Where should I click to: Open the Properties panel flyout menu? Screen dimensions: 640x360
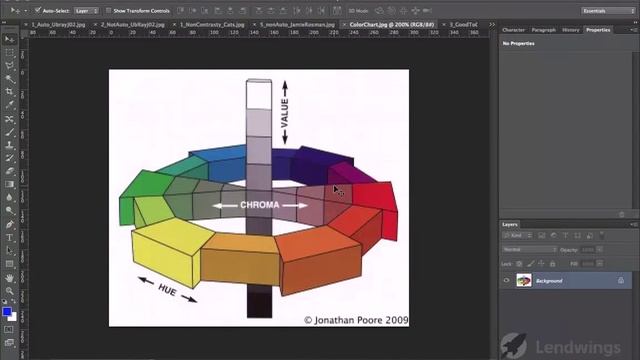633,30
